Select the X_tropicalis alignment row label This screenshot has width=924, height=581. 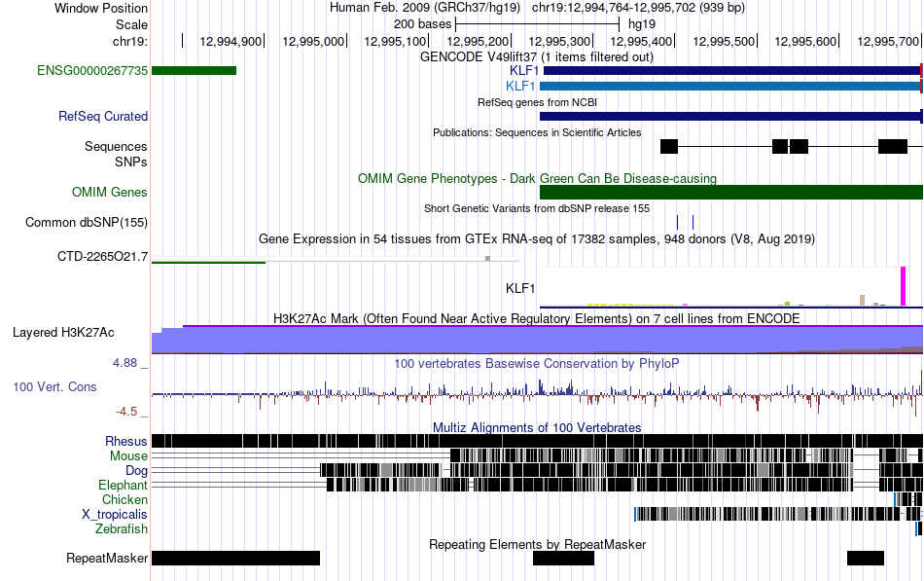click(x=115, y=515)
